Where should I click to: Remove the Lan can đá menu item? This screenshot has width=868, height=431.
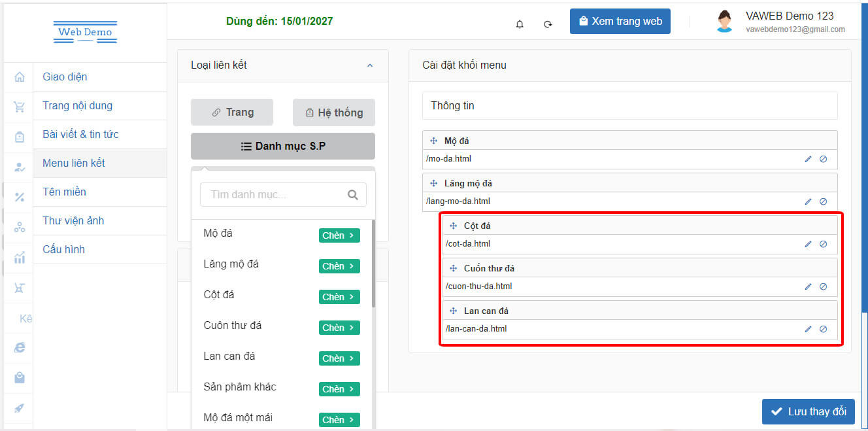click(x=823, y=329)
